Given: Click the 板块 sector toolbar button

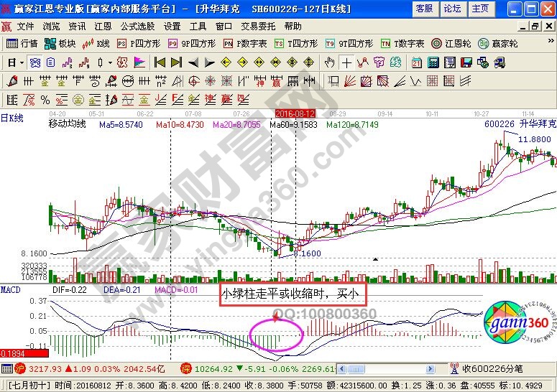Looking at the screenshot, I should point(63,44).
